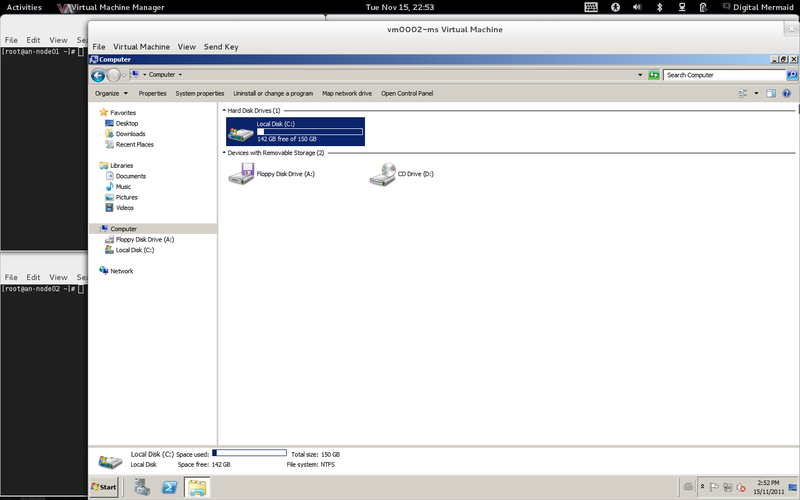
Task: Open the Virtual Machine menu
Action: (x=141, y=46)
